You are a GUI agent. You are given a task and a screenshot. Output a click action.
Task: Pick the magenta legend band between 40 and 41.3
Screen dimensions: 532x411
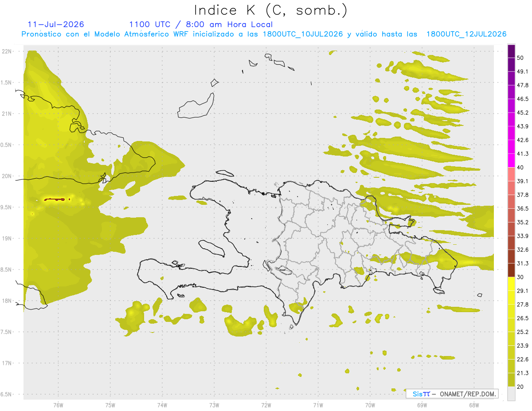pos(511,160)
